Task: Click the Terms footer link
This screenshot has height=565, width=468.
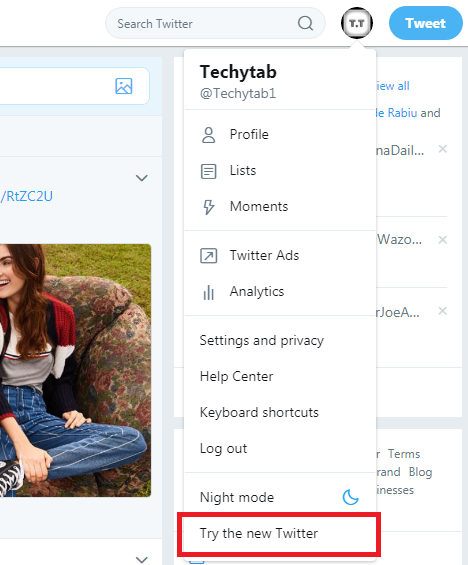Action: 404,454
